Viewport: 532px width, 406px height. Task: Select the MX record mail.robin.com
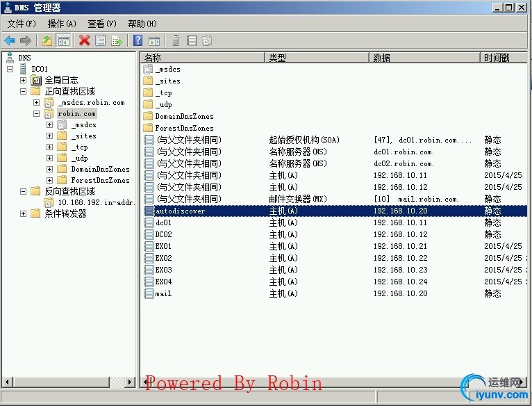click(x=334, y=199)
